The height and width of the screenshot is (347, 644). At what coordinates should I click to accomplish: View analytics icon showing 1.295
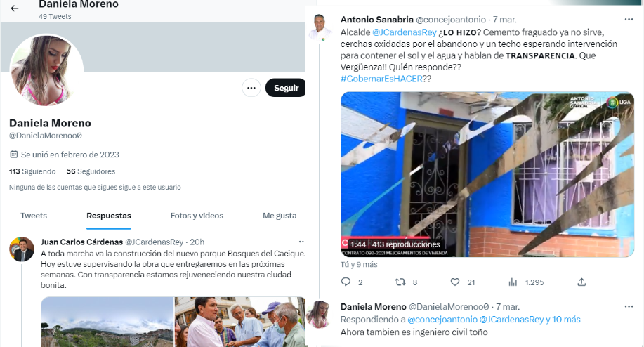(513, 282)
